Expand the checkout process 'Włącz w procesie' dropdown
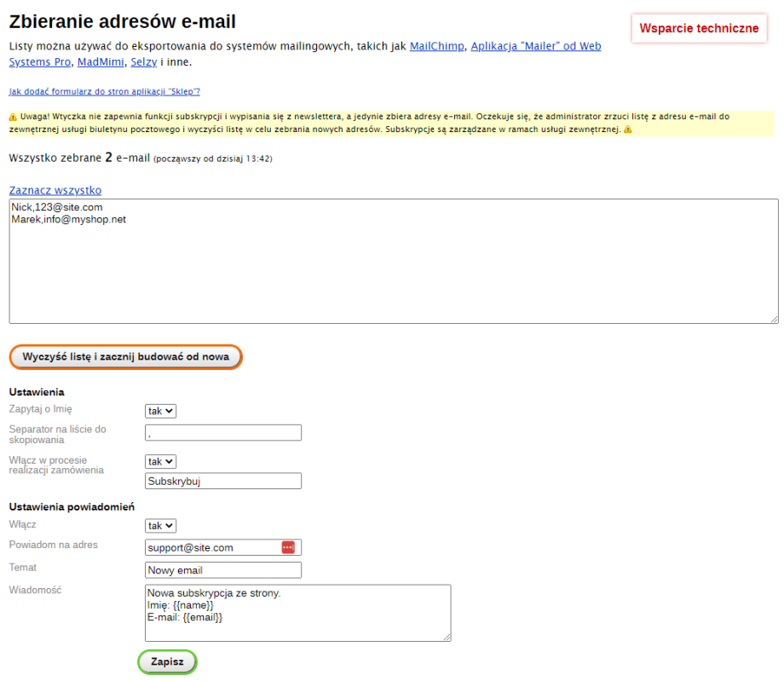784x681 pixels. 161,461
